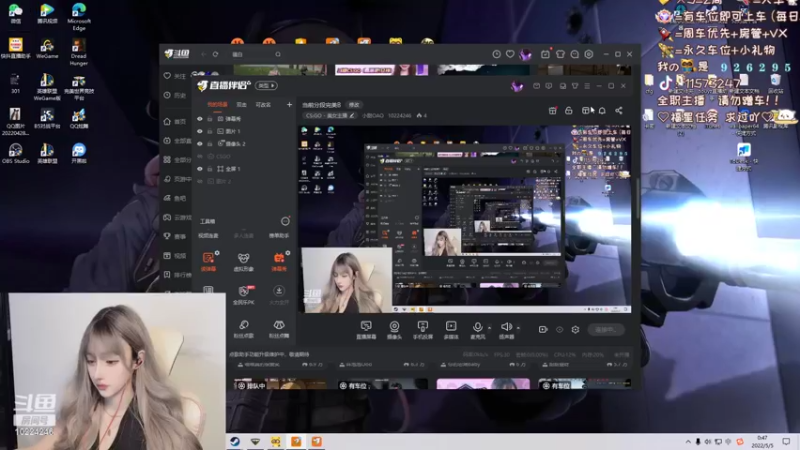Toggle visibility eye of 全屏 1 source
800x450 pixels.
coord(200,169)
